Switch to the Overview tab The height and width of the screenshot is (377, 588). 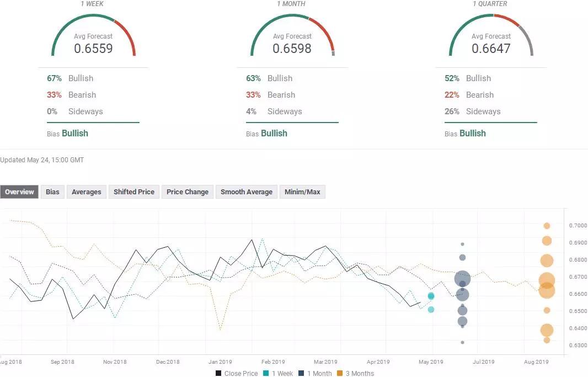tap(19, 192)
